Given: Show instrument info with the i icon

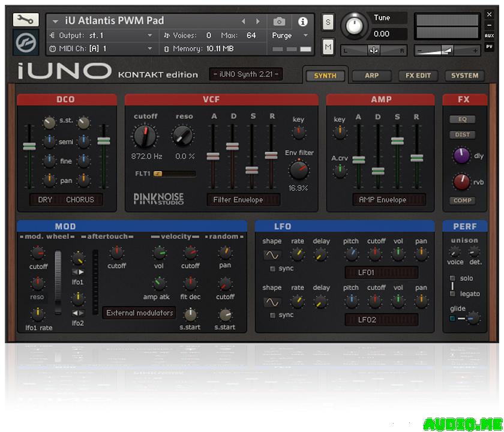Looking at the screenshot, I should click(302, 22).
